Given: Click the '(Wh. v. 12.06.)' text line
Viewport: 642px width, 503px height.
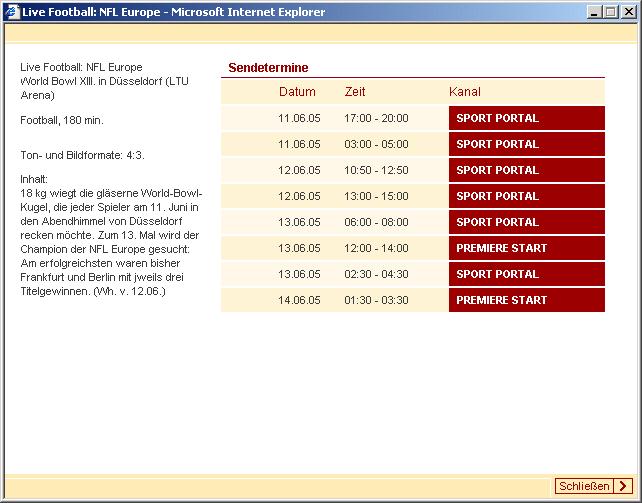Looking at the screenshot, I should [x=129, y=291].
